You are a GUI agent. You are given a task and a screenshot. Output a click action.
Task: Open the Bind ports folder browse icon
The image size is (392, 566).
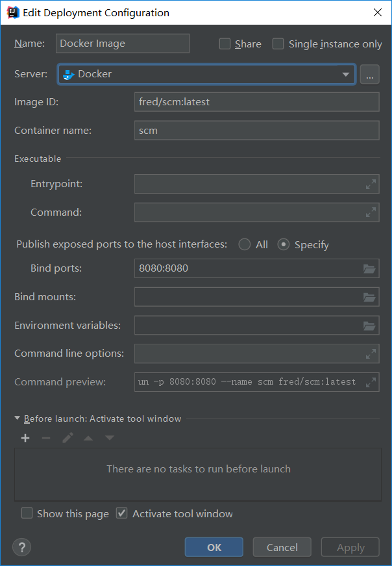click(x=369, y=268)
